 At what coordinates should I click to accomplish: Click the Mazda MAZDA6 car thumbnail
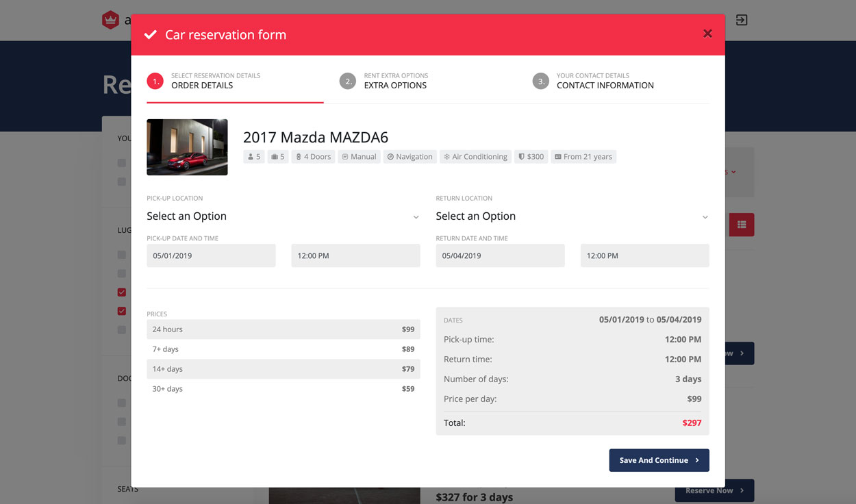pyautogui.click(x=187, y=147)
